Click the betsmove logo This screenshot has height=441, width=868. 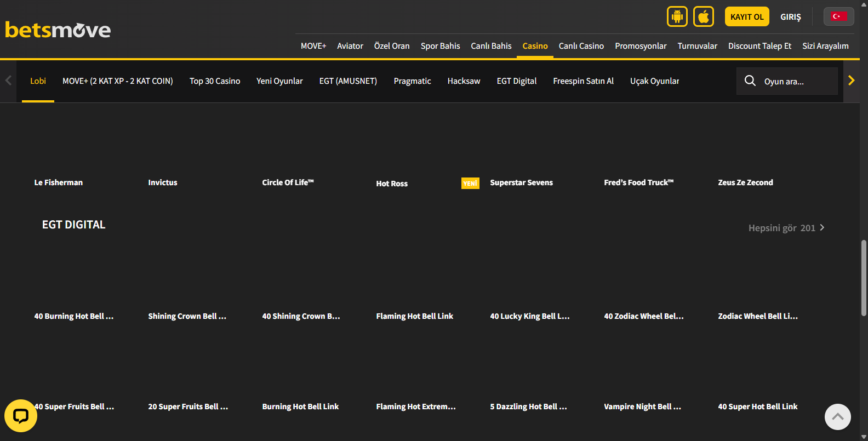click(x=58, y=30)
